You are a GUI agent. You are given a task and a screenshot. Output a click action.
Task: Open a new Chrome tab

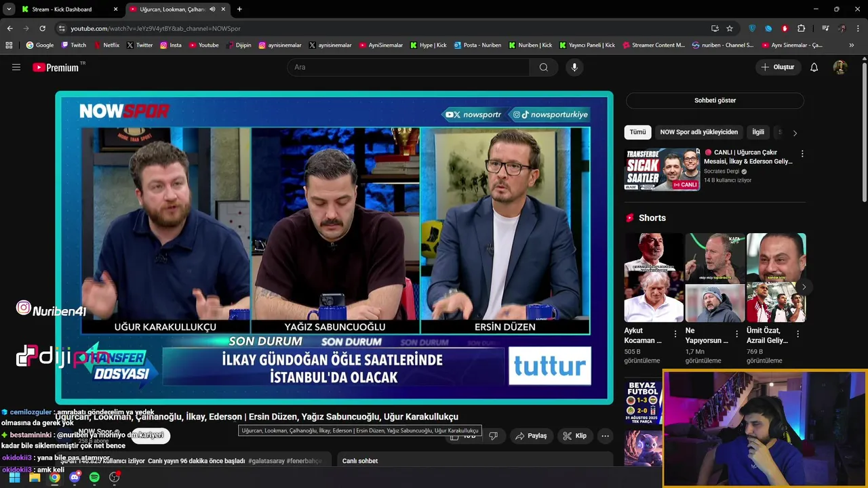click(x=239, y=9)
